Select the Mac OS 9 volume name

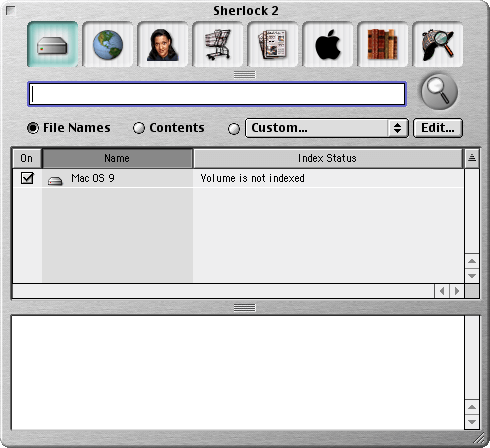(93, 178)
